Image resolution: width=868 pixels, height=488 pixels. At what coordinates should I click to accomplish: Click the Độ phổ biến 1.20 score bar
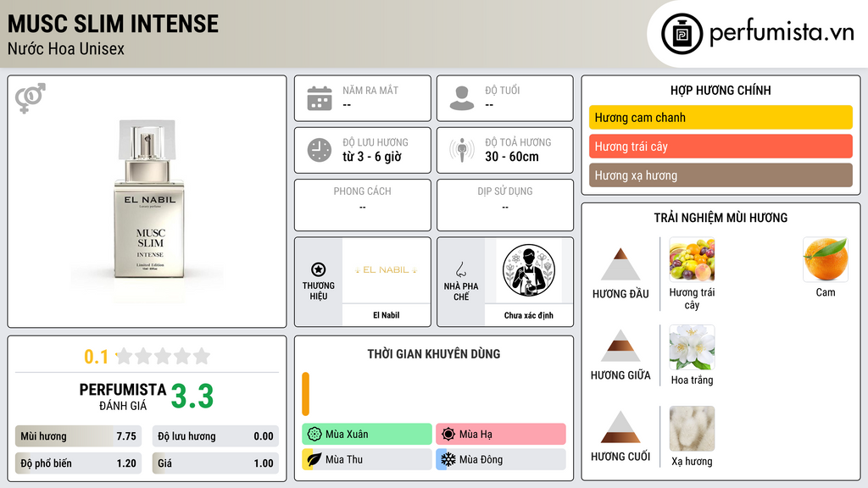point(78,463)
